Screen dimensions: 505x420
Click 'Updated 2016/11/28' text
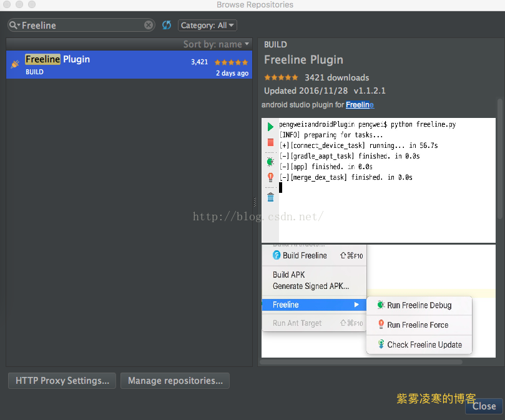306,91
